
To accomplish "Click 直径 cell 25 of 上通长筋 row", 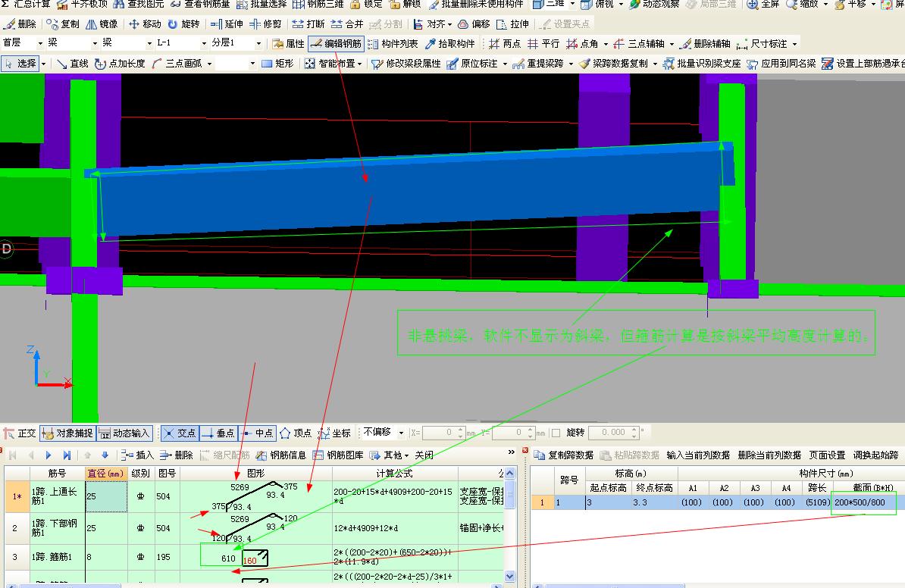I will 106,496.
